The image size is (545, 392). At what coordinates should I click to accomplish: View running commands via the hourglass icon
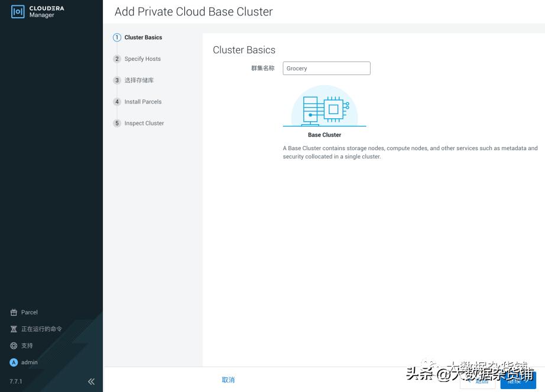[x=12, y=329]
